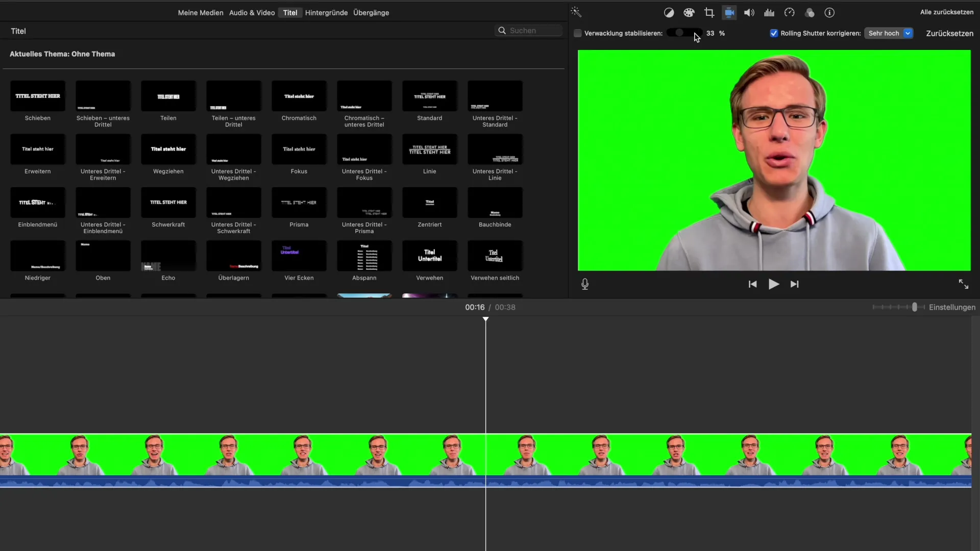
Task: Select the Echo title thumbnail
Action: [x=168, y=256]
